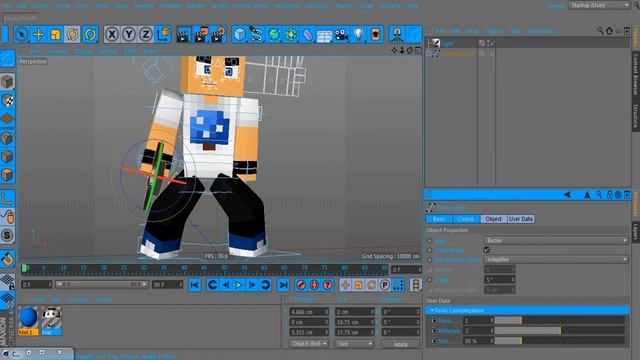Open the Object (Rel) dropdown
The image size is (640, 360).
coord(309,344)
